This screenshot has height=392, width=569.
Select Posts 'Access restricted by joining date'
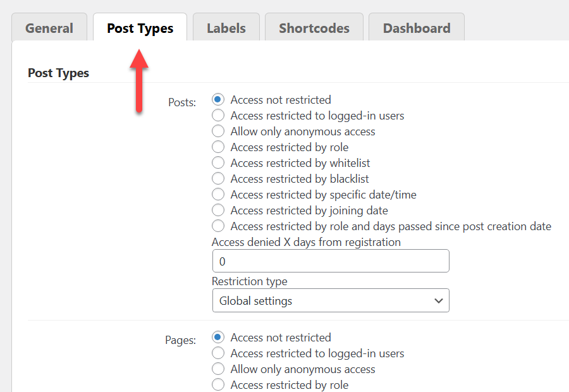pyautogui.click(x=218, y=210)
